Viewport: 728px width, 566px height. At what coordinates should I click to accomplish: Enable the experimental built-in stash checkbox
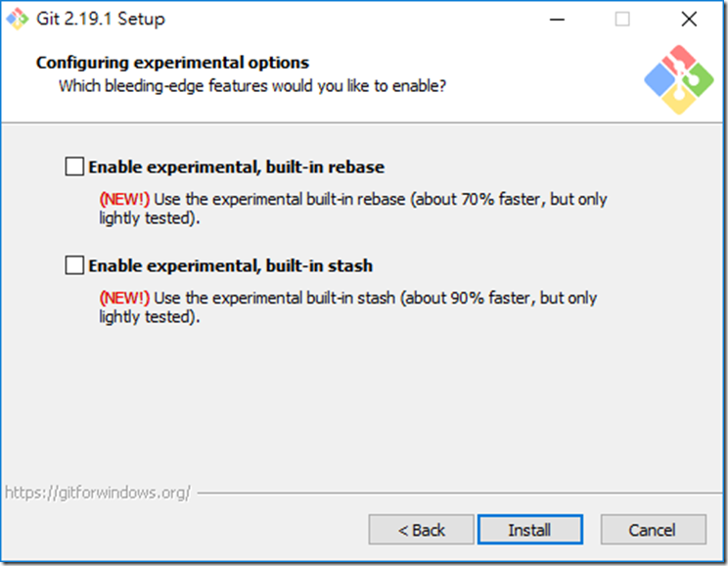pyautogui.click(x=74, y=265)
